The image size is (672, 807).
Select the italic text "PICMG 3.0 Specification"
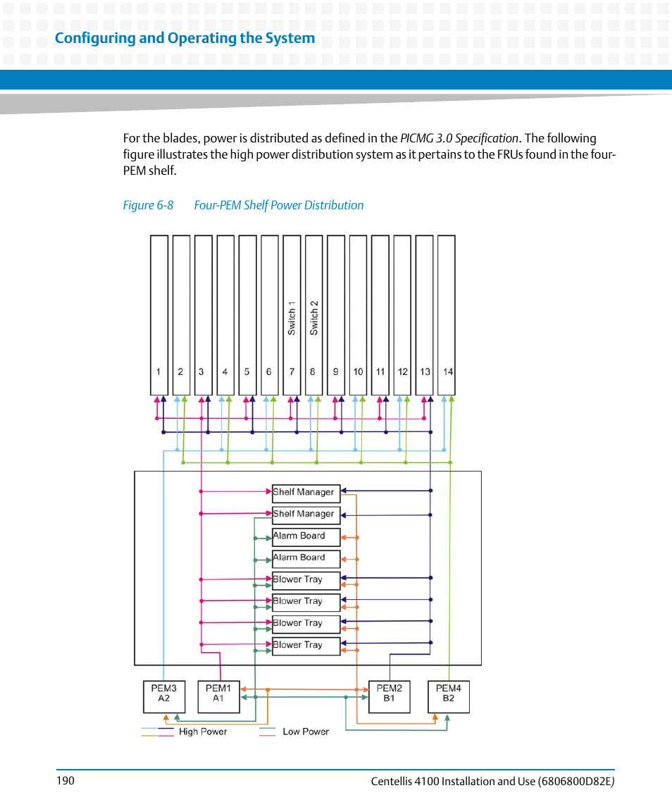459,138
